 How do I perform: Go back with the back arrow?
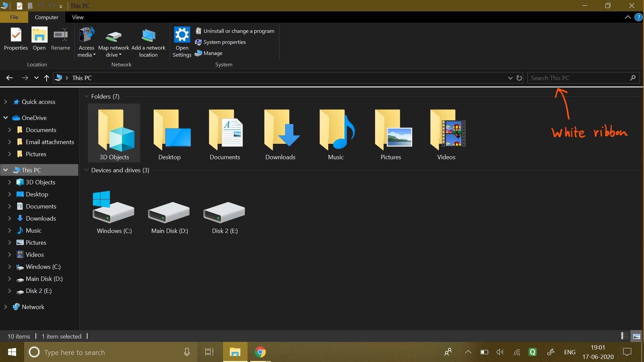pyautogui.click(x=9, y=78)
